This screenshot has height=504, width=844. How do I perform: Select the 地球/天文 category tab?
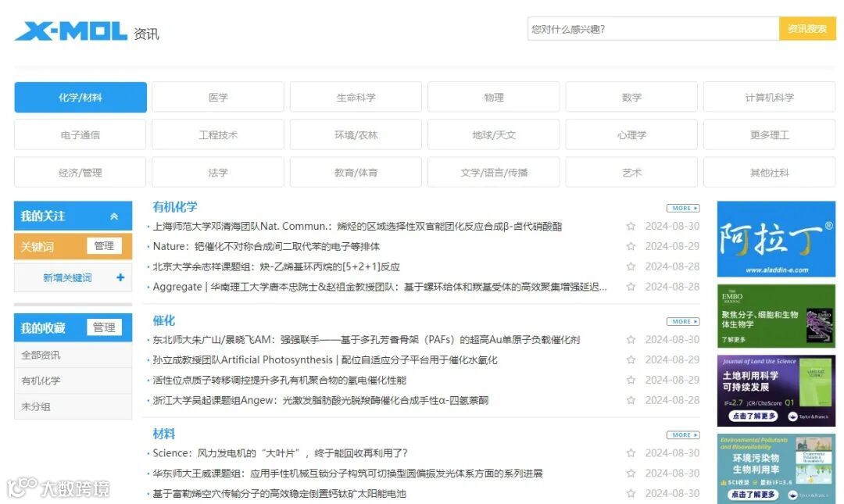click(494, 134)
